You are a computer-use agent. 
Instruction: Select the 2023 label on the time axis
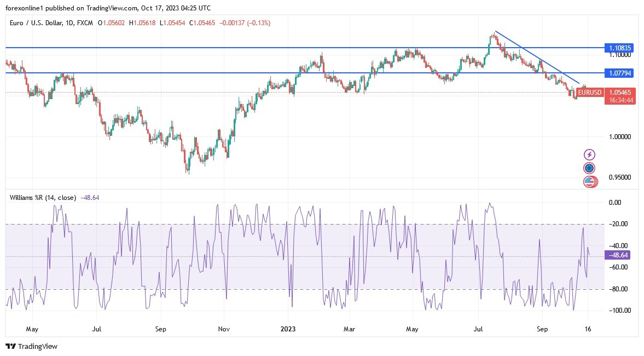pyautogui.click(x=288, y=329)
